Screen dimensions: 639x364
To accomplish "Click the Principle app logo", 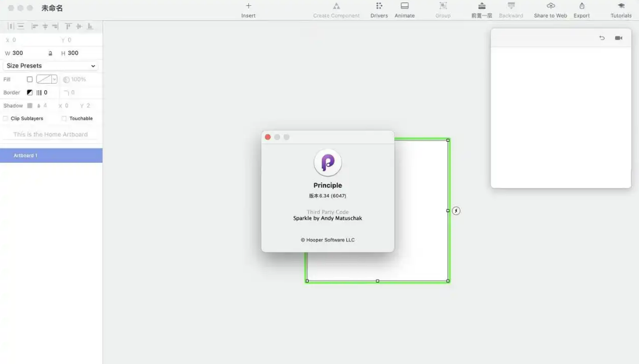I will pos(328,162).
